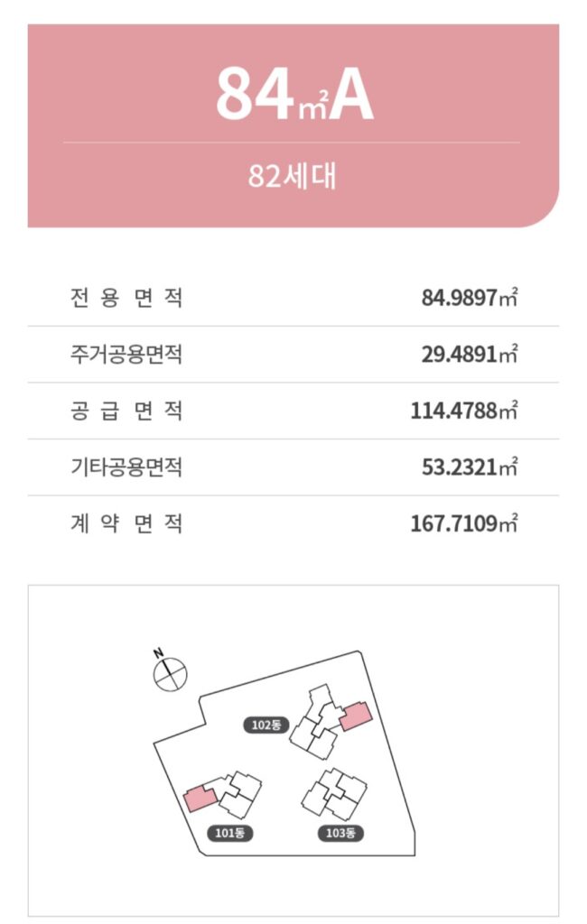Select the 103동 building label
This screenshot has height=924, width=587.
click(x=340, y=833)
